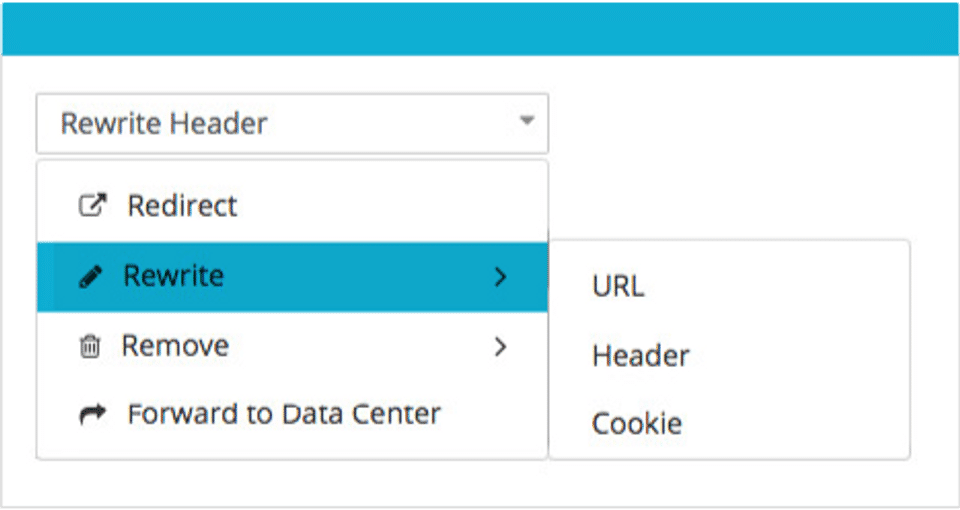The height and width of the screenshot is (510, 960).
Task: Click the 'Rewrite Header' selected value text
Action: pos(164,124)
